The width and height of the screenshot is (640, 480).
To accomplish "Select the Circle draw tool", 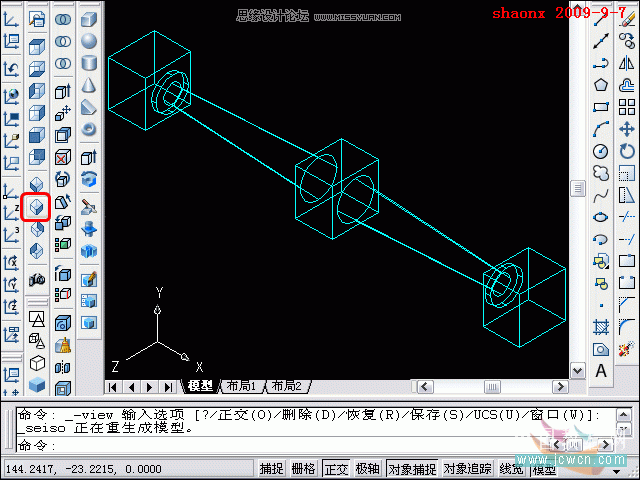I will click(x=601, y=151).
